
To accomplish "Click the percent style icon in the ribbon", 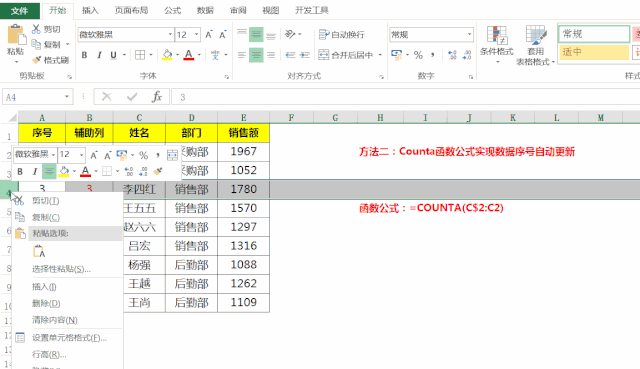I will tap(418, 55).
